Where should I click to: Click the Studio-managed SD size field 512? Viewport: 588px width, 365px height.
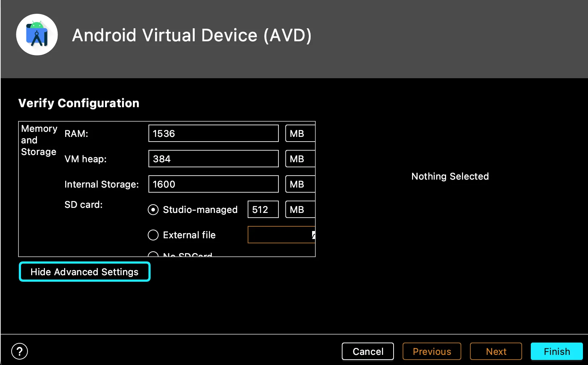(x=263, y=210)
